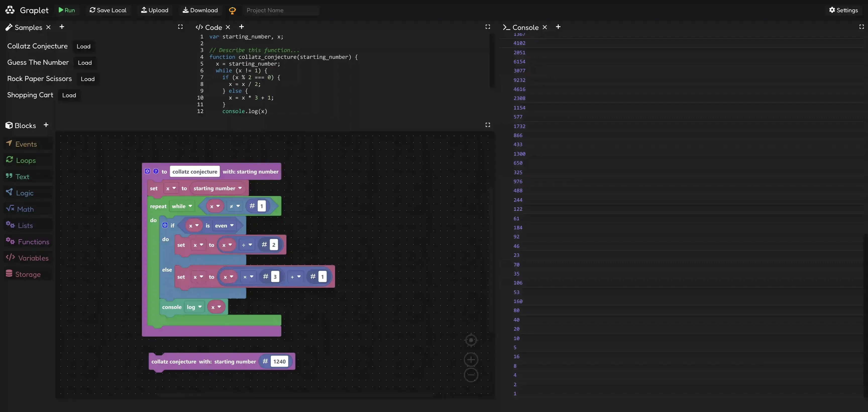
Task: Close the Samples tab
Action: click(48, 27)
